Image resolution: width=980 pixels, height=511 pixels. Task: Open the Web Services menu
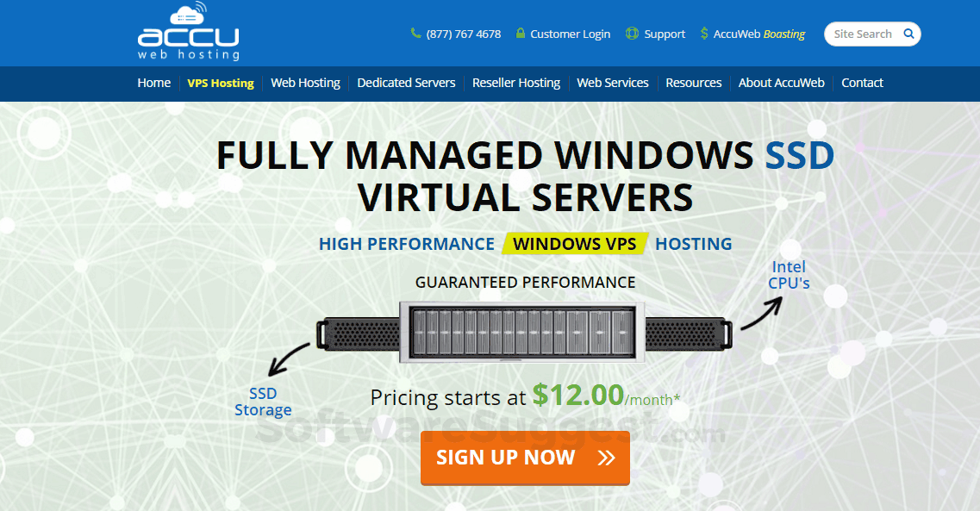pos(613,83)
